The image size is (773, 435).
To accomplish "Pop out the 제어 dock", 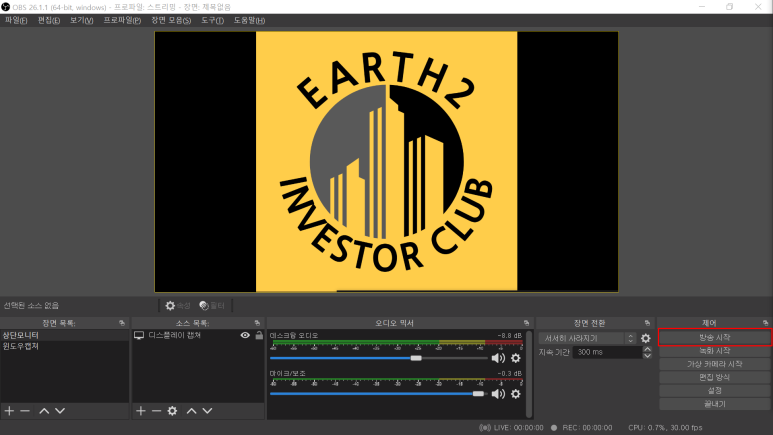I will coord(765,323).
